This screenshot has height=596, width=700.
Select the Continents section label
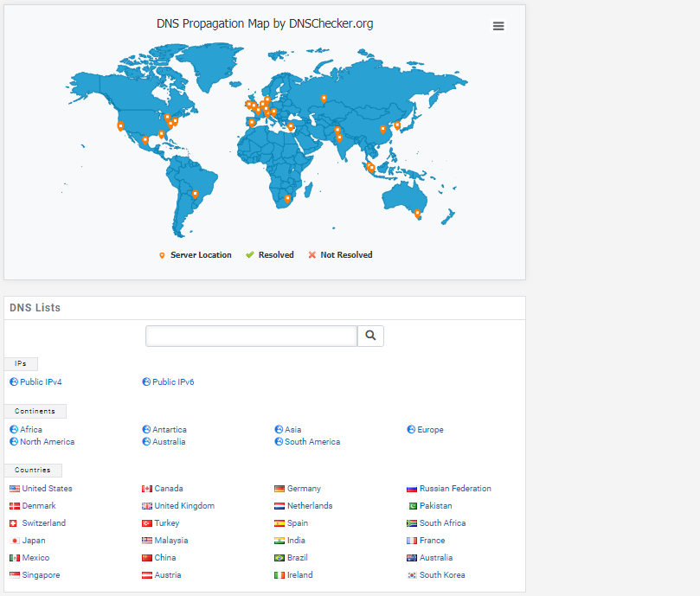click(35, 412)
